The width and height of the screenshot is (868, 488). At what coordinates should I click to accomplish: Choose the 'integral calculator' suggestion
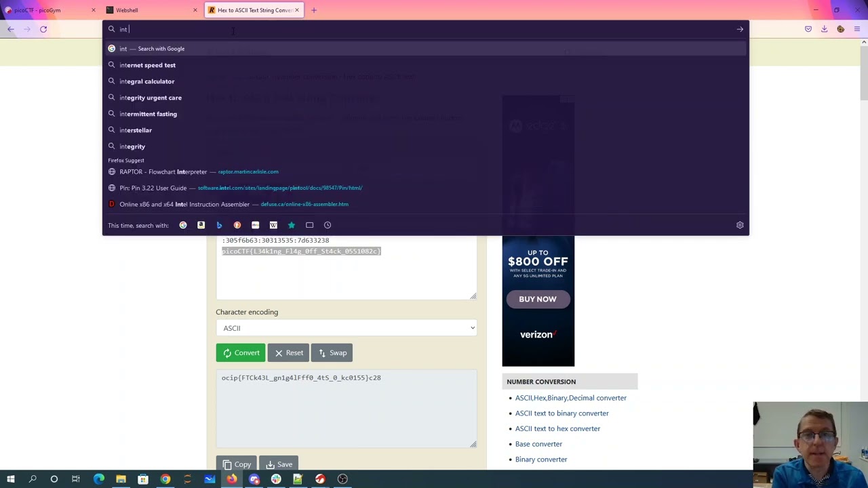click(426, 81)
